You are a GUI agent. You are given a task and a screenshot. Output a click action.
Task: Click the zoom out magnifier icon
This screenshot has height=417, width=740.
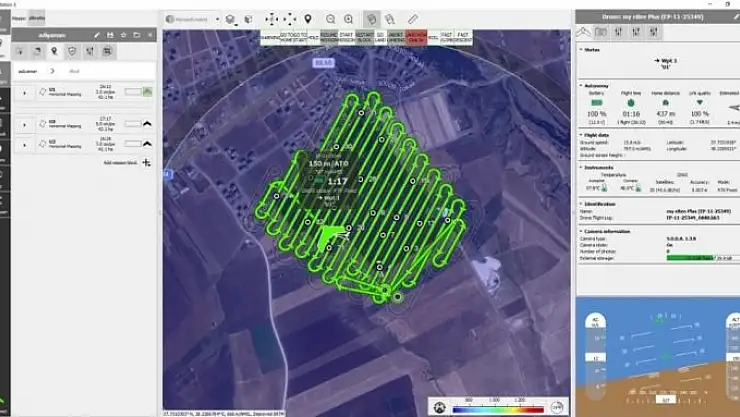pos(329,19)
